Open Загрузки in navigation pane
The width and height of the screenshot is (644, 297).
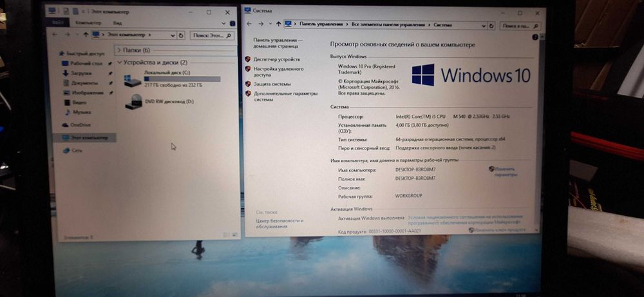click(81, 73)
